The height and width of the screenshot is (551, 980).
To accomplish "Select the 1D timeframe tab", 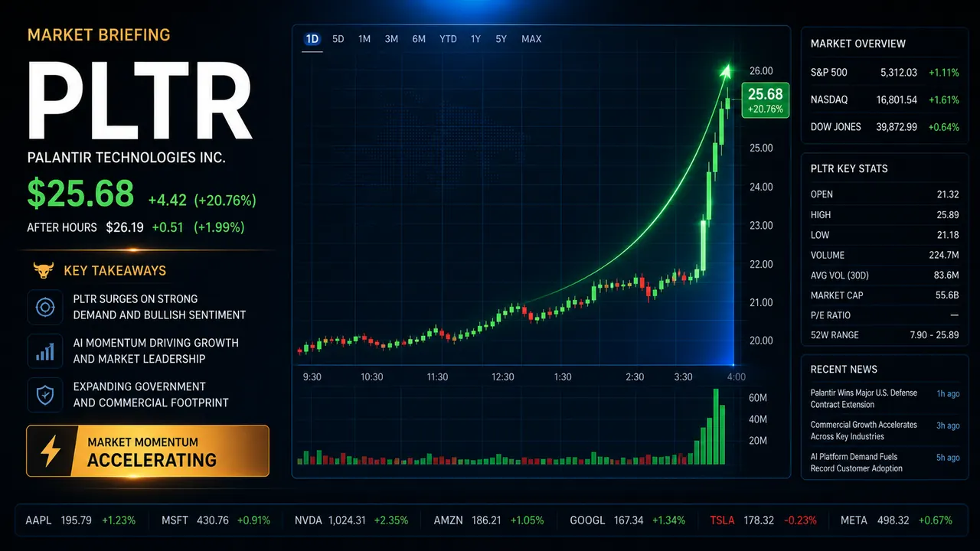I will pos(312,39).
